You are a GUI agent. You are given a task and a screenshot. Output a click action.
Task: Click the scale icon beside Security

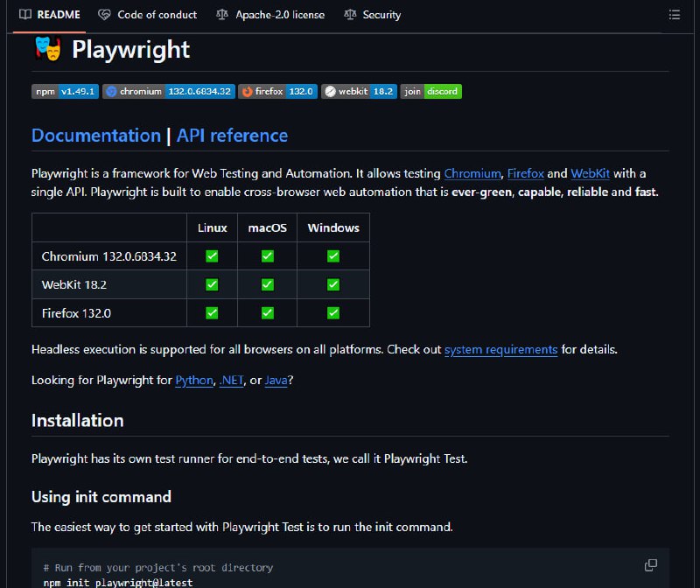pos(350,15)
